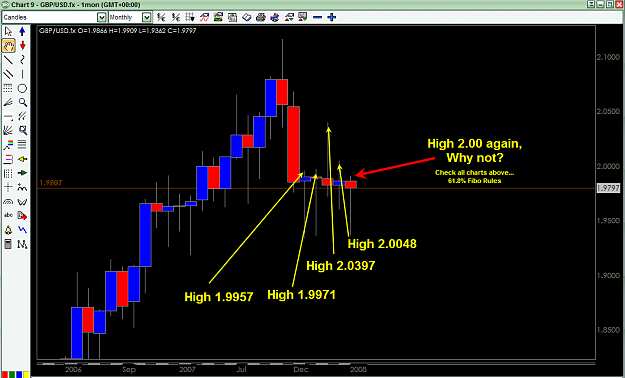Click the 'High 1.9957' annotation text

click(218, 297)
